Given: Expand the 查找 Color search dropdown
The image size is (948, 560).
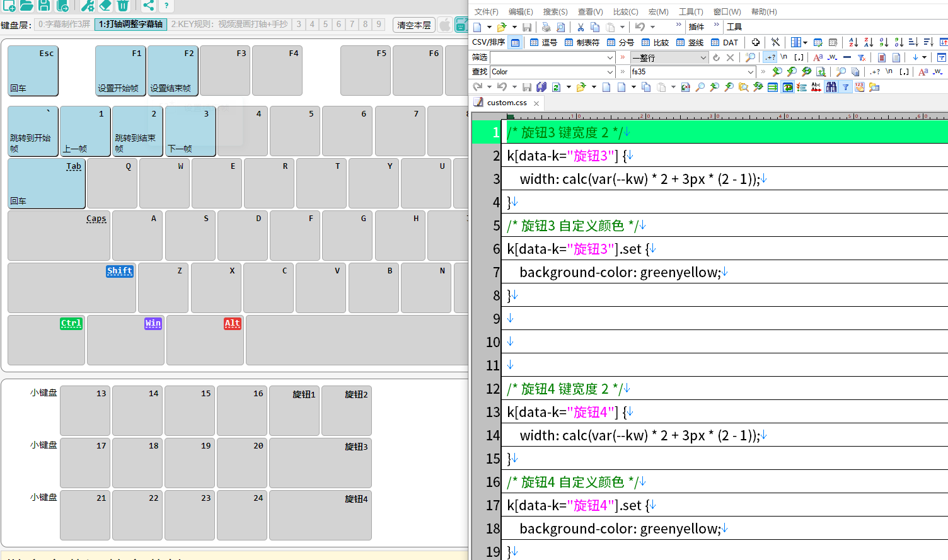Looking at the screenshot, I should pyautogui.click(x=610, y=72).
